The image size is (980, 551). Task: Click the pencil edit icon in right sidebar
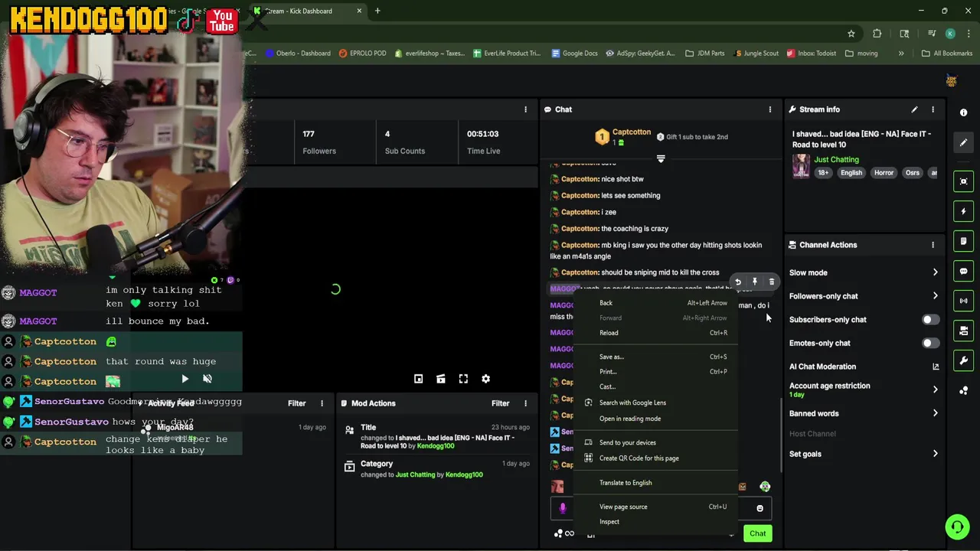[963, 142]
